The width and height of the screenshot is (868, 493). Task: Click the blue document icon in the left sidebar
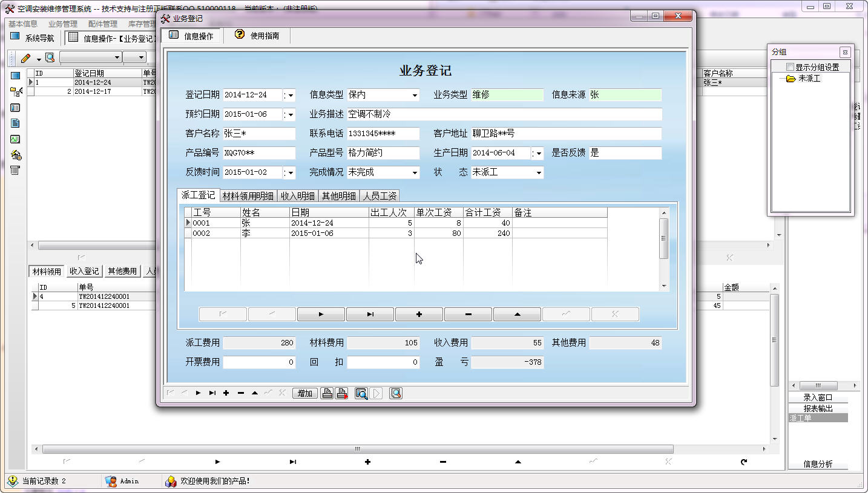pyautogui.click(x=16, y=123)
